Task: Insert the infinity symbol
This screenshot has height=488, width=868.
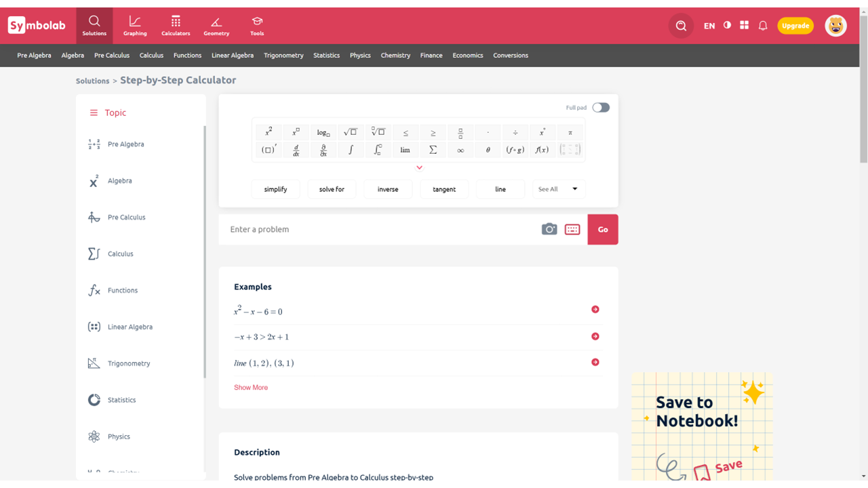Action: coord(460,150)
